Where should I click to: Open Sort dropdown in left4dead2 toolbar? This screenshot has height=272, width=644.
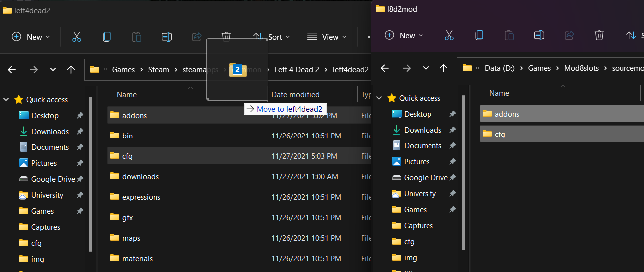click(x=272, y=37)
